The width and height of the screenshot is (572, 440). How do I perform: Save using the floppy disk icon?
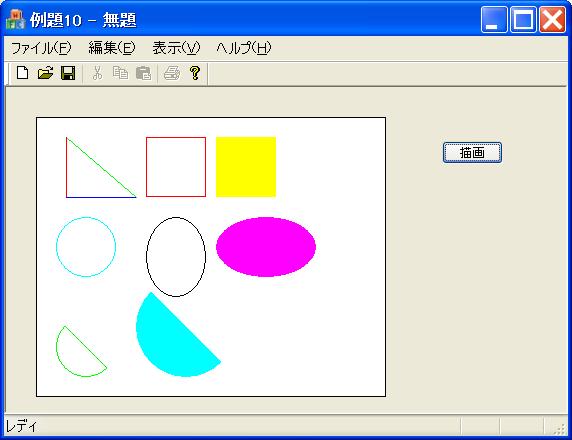coord(68,73)
